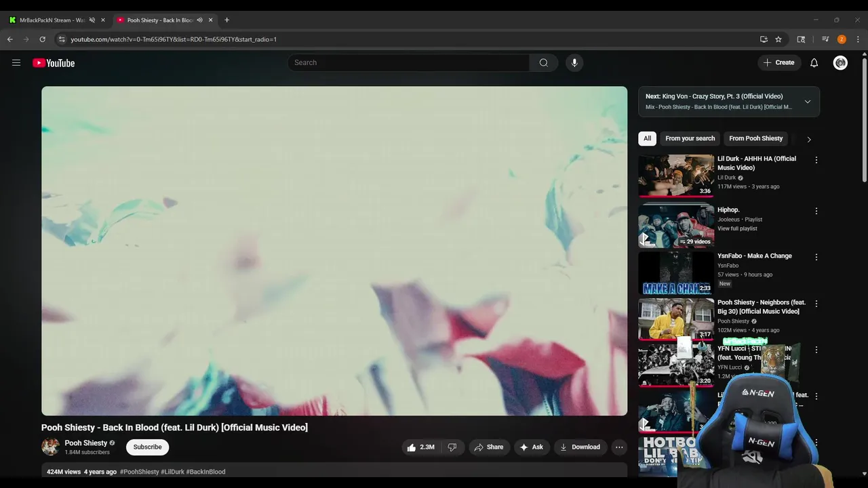Open options menu for Lil Durk AHHH HA
This screenshot has width=868, height=488.
pyautogui.click(x=816, y=160)
